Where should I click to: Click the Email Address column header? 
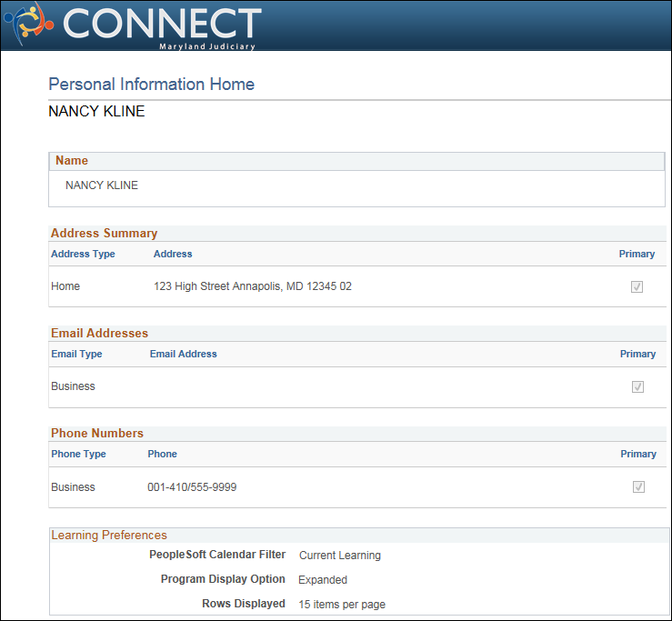point(184,354)
